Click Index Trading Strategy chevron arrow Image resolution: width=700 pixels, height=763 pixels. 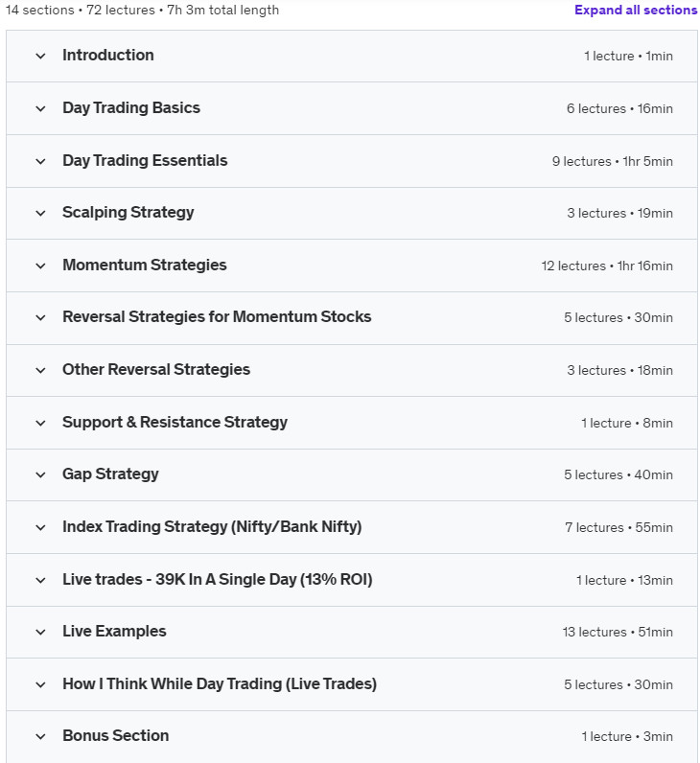click(x=41, y=527)
